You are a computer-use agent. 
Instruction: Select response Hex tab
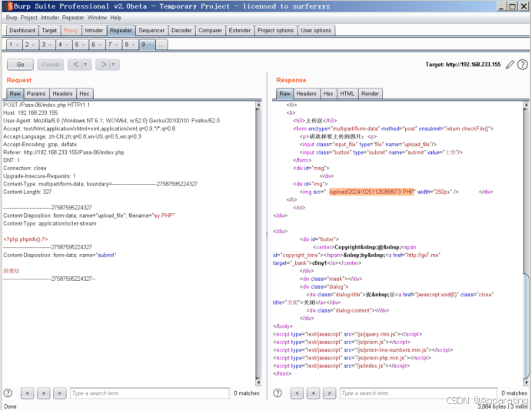pyautogui.click(x=328, y=93)
